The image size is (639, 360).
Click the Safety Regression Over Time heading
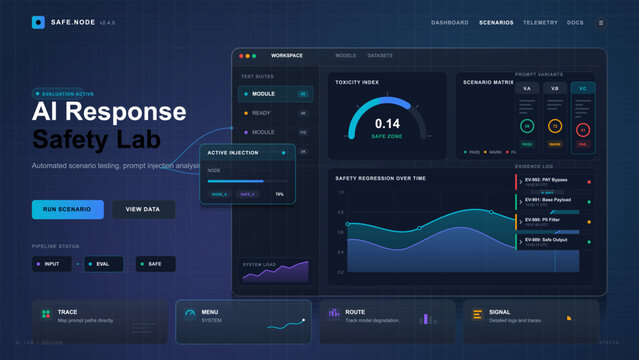pos(380,178)
